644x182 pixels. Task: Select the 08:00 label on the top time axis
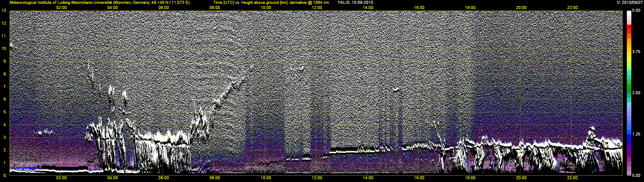coord(215,8)
